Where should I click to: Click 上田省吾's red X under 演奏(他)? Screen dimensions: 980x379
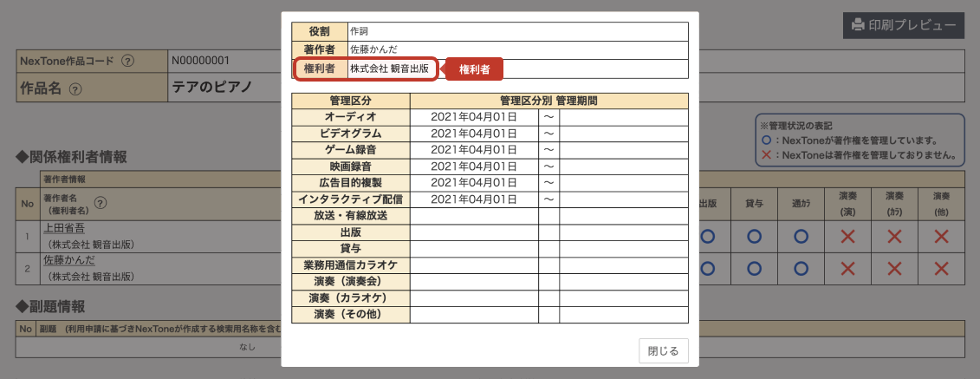pyautogui.click(x=941, y=236)
